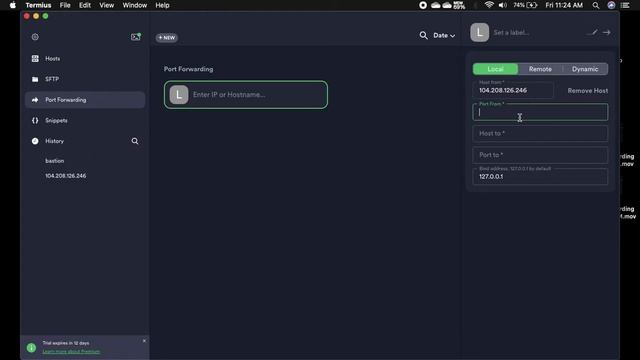Viewport: 640px width, 360px height.
Task: Click the Hosts sidebar icon
Action: tap(35, 59)
